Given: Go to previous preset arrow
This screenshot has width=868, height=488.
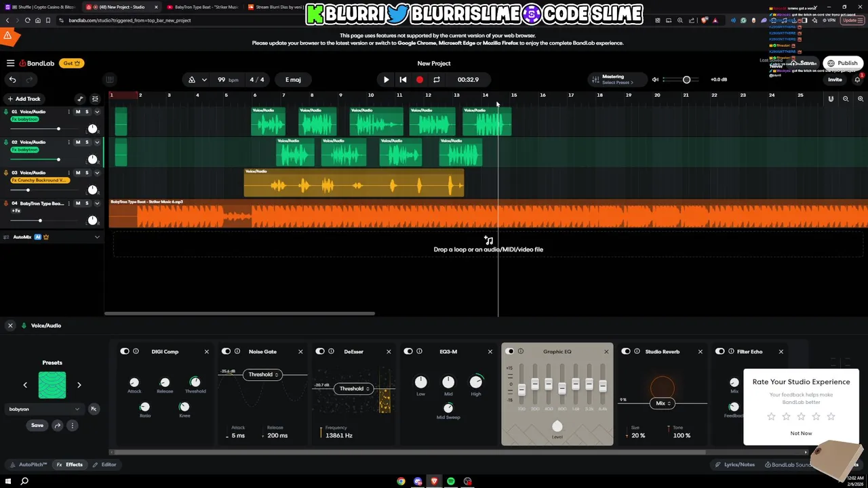Looking at the screenshot, I should tap(26, 385).
